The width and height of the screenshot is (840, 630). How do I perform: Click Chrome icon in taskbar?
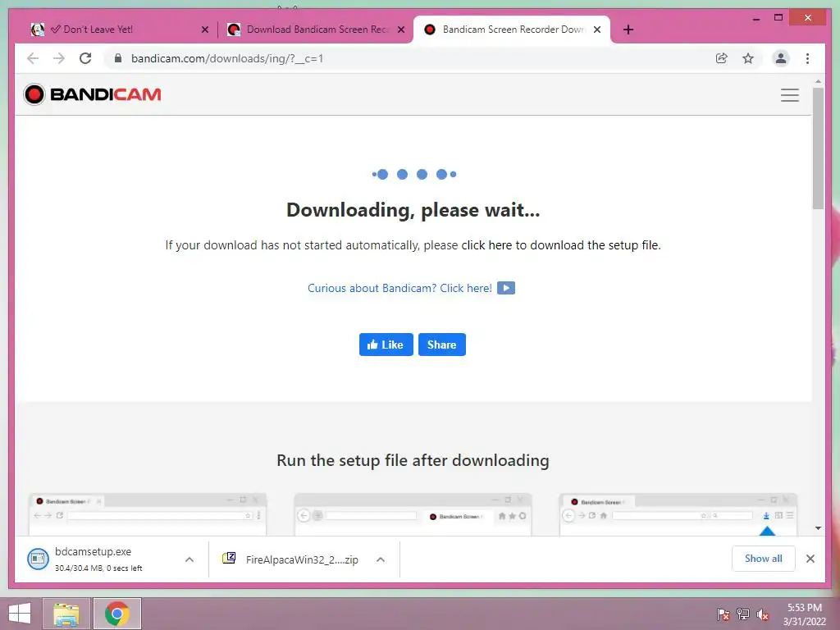click(x=116, y=614)
